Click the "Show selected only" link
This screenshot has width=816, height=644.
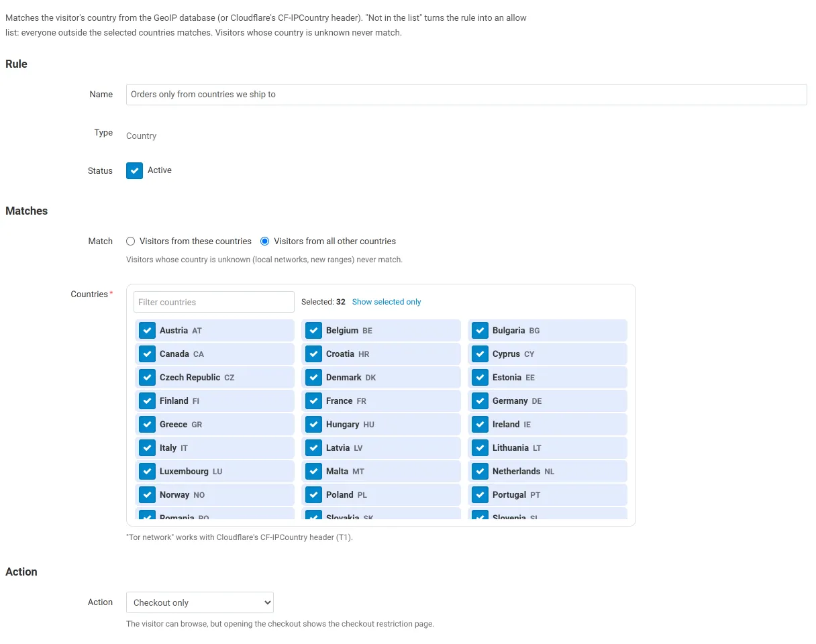[x=387, y=302]
